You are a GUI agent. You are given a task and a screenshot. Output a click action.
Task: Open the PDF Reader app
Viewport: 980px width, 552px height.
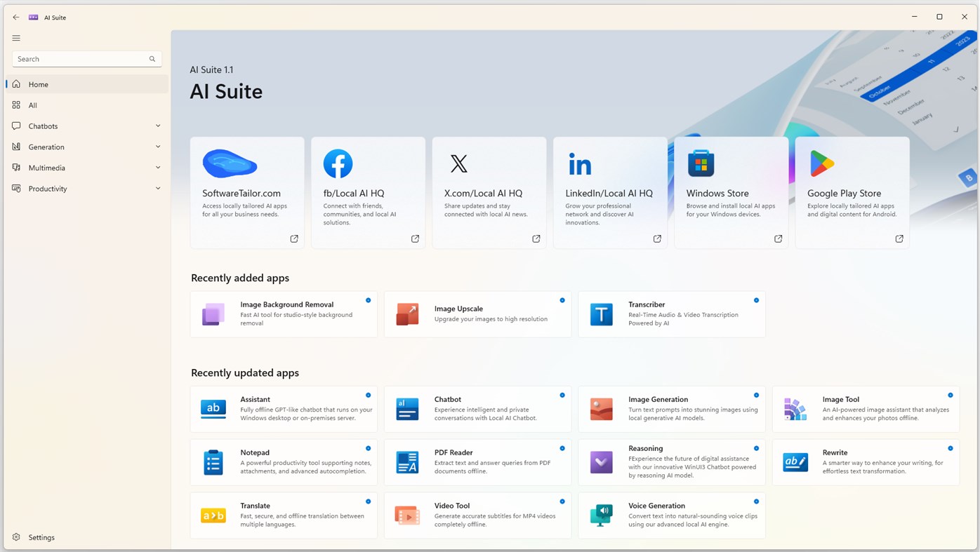tap(407, 462)
